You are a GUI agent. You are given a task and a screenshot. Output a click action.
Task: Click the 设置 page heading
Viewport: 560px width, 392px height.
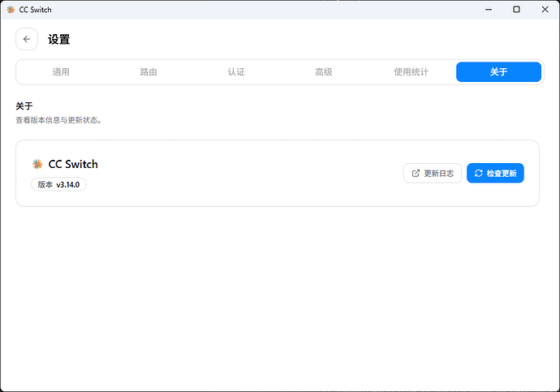[59, 39]
